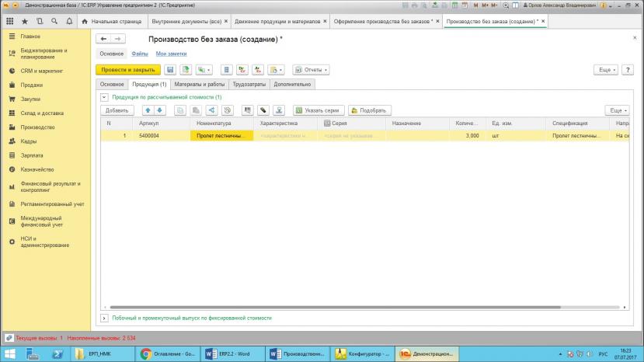Screen dimensions: 644x362
Task: Click the back navigation arrow
Action: pyautogui.click(x=103, y=38)
